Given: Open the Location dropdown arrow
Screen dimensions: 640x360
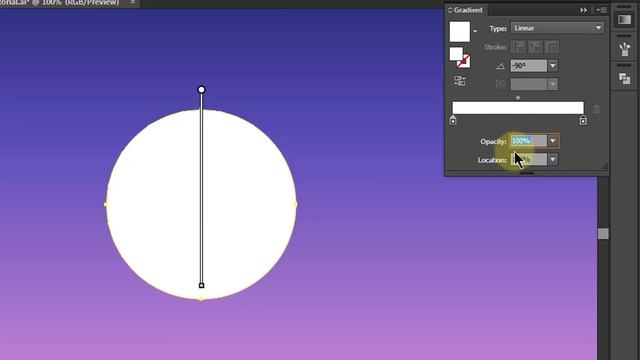Looking at the screenshot, I should point(553,160).
